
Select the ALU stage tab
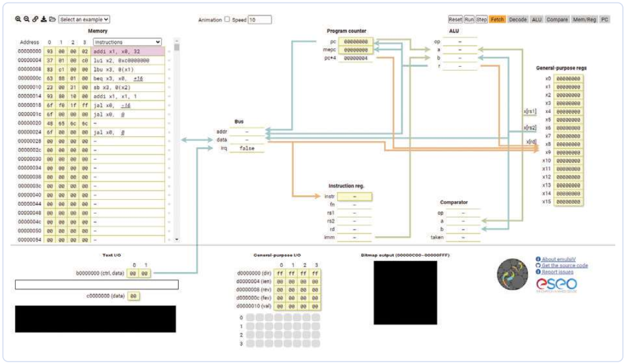pos(536,19)
